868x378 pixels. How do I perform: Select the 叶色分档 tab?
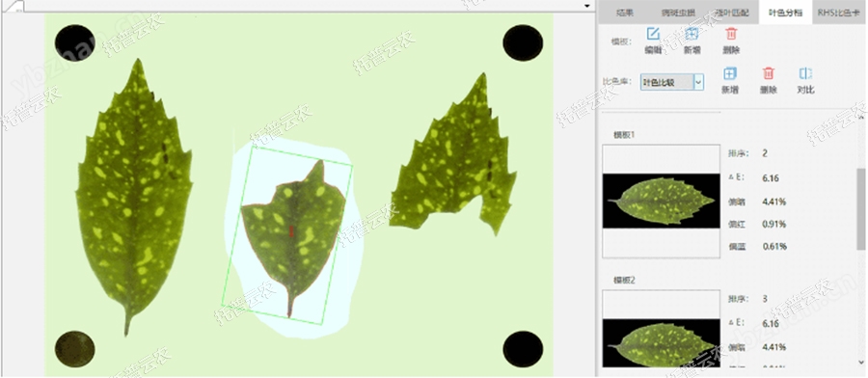tap(785, 13)
